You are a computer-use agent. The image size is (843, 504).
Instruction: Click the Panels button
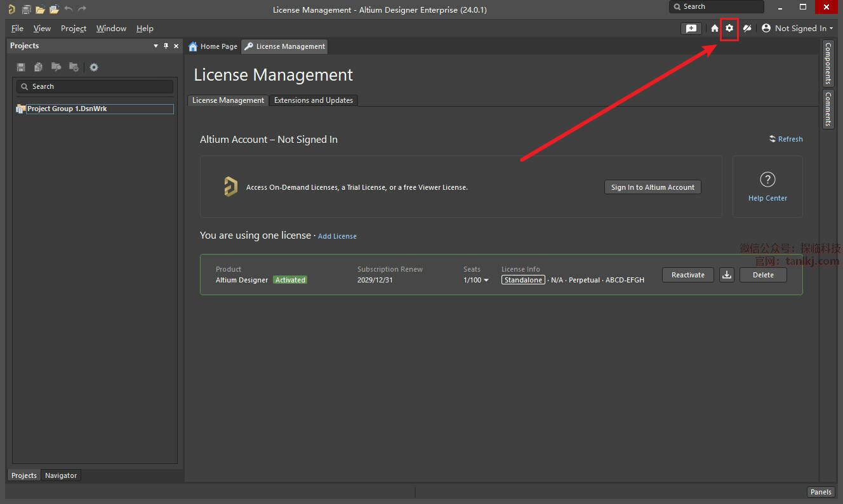pos(821,492)
